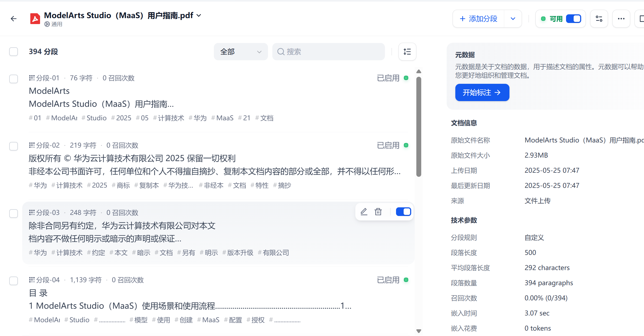The height and width of the screenshot is (336, 644).
Task: Click the 76 字符 count of 分段-01
Action: [81, 78]
